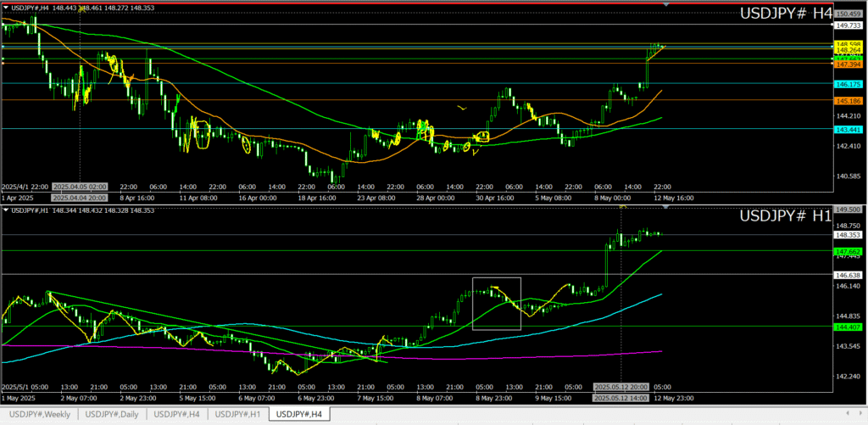The image size is (868, 425).
Task: Click the H4 chart header with OHLC values
Action: click(82, 8)
